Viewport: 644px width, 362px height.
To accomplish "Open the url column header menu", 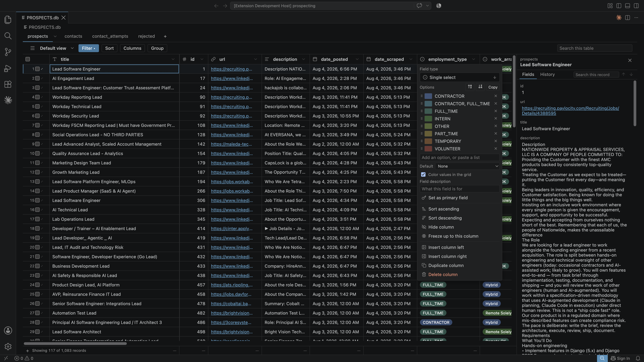I will coord(255,59).
